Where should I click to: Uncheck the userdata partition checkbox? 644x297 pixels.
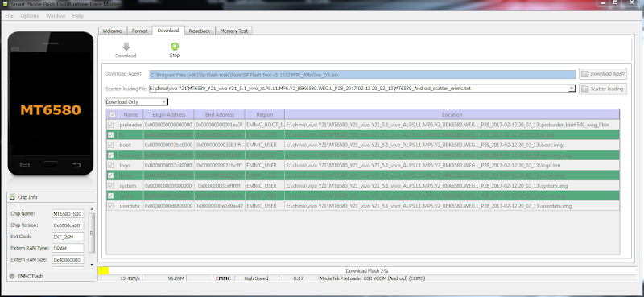tap(111, 206)
